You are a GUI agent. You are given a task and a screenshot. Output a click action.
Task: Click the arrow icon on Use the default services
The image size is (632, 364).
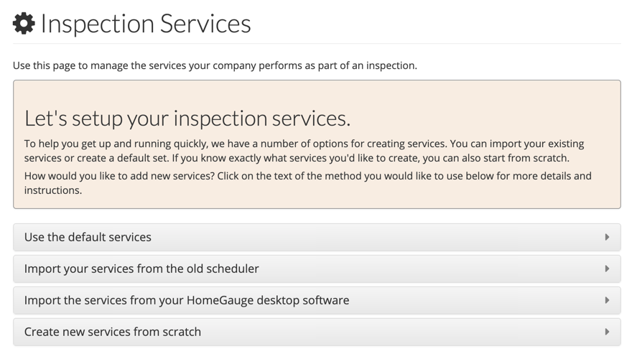[x=607, y=237]
